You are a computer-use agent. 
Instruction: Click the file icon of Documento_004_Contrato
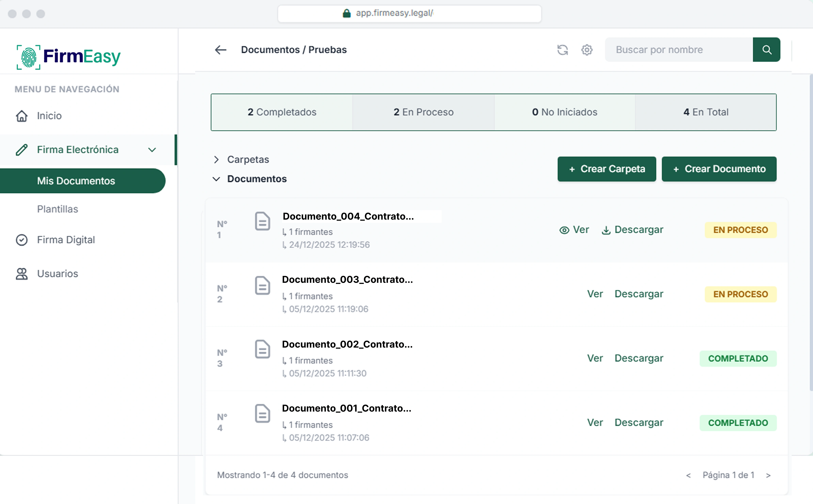(262, 221)
